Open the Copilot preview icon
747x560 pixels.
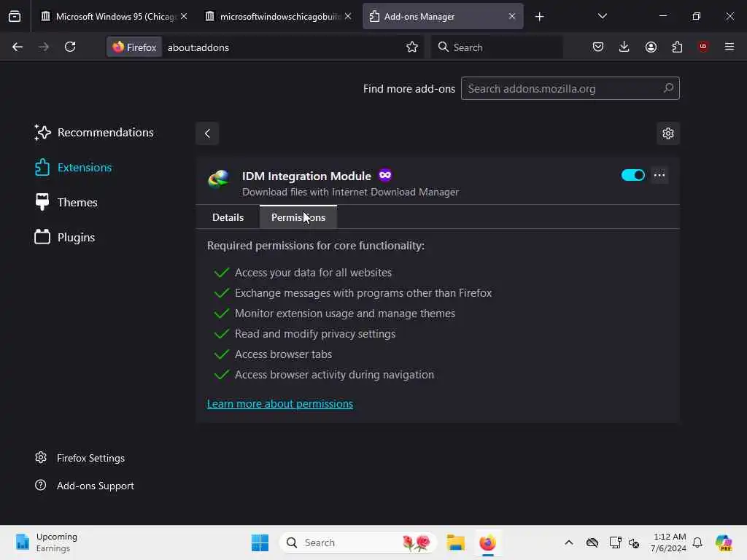click(724, 542)
